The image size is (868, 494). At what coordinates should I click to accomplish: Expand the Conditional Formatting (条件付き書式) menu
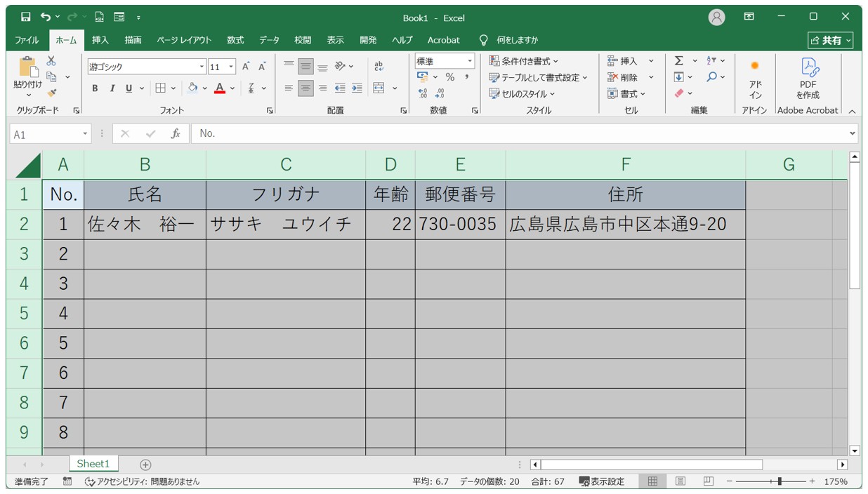click(525, 61)
